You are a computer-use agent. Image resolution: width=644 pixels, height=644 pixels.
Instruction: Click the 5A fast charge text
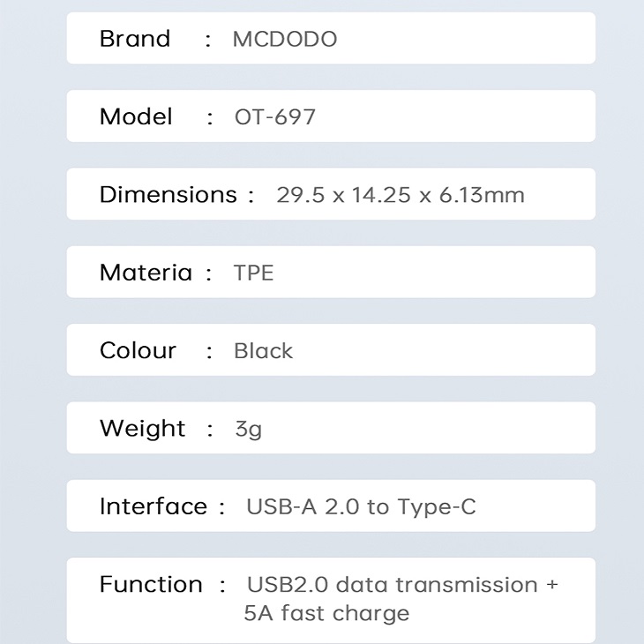[326, 612]
